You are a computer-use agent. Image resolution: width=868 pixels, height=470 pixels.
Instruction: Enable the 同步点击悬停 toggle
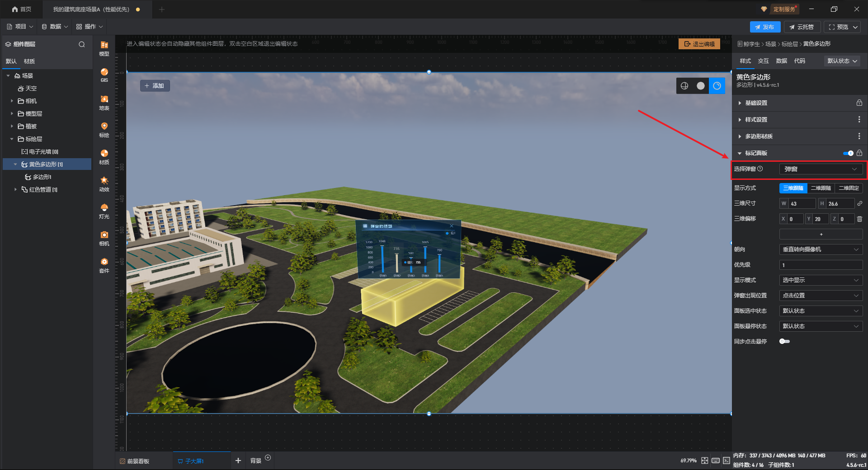point(784,342)
